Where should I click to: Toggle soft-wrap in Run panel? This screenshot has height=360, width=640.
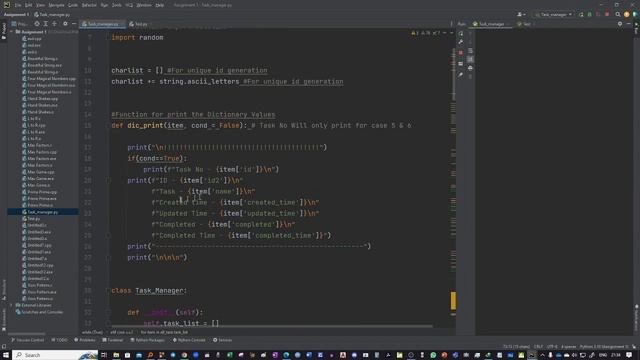click(x=470, y=51)
